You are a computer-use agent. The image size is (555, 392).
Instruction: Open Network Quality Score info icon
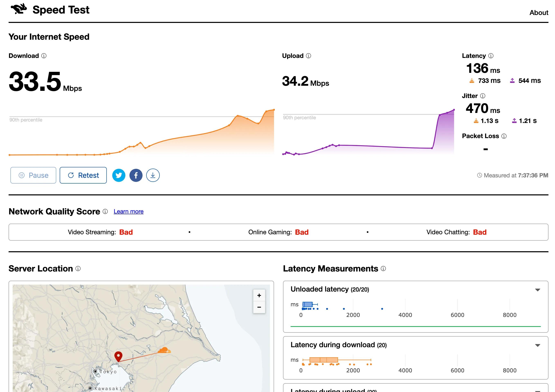[x=105, y=212]
